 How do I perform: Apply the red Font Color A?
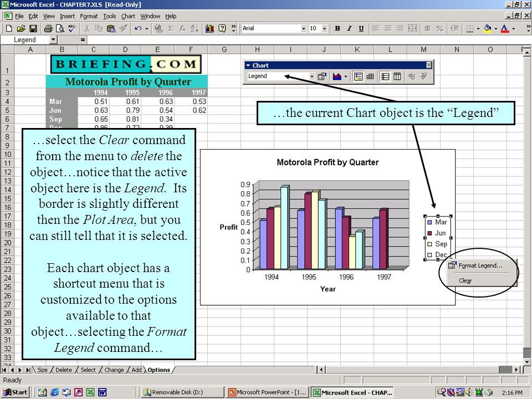click(505, 28)
